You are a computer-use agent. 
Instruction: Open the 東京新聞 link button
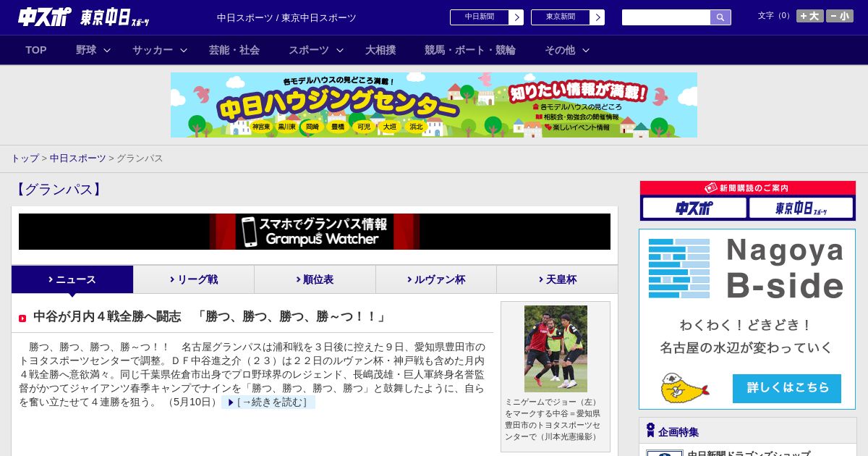(561, 17)
